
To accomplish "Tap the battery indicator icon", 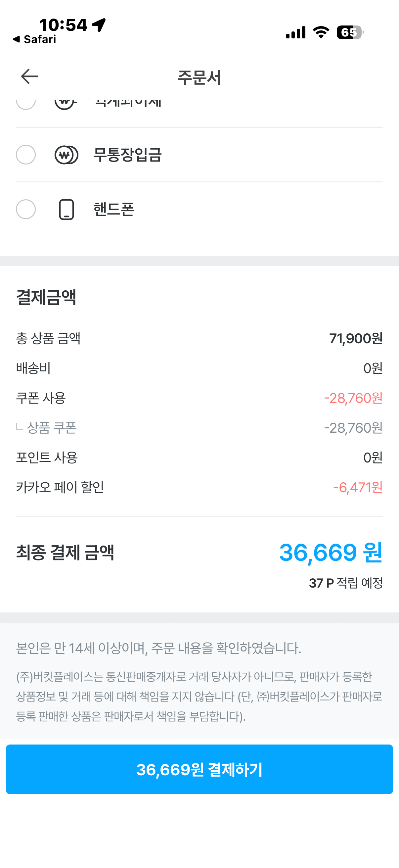I will coord(349,32).
